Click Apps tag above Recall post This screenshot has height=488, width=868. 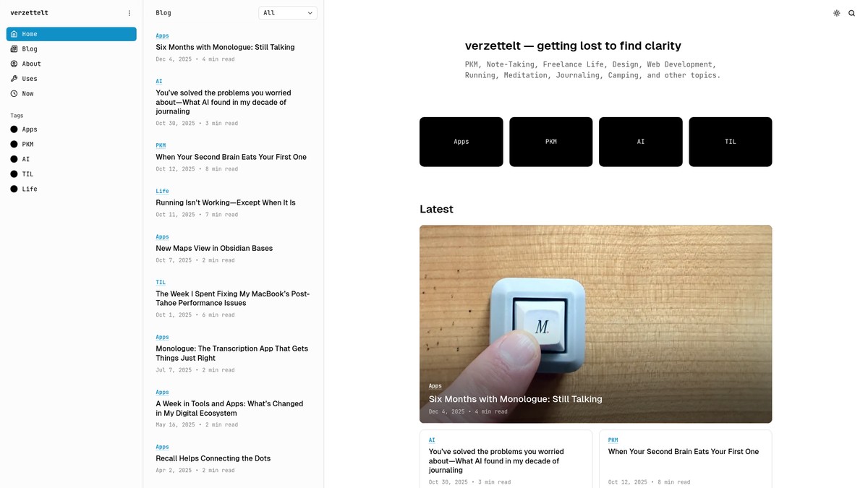click(x=163, y=448)
